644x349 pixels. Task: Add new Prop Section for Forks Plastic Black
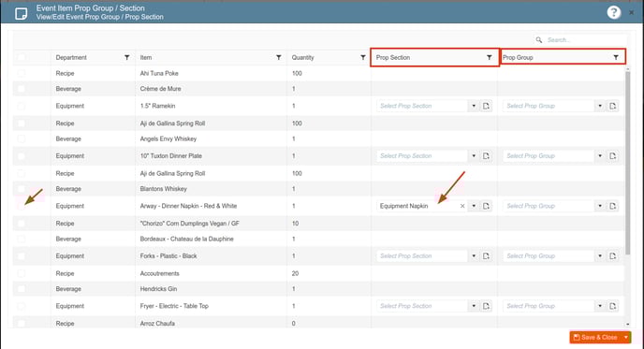(x=487, y=256)
